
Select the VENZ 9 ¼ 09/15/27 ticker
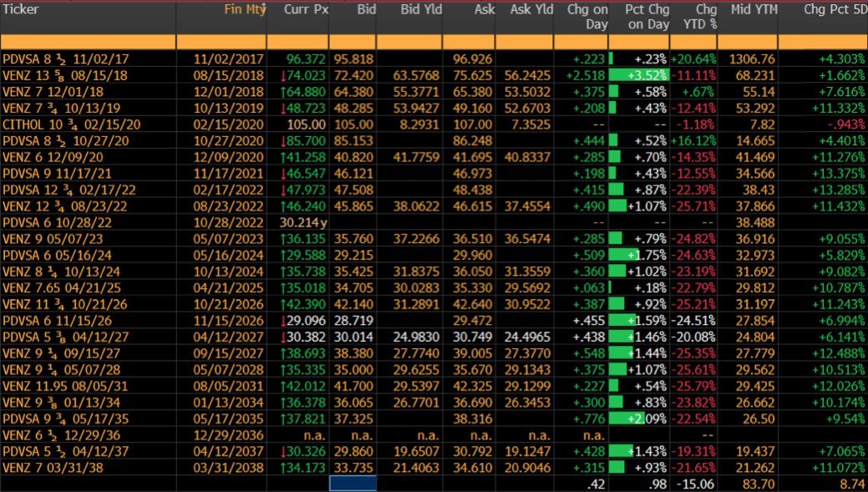tap(62, 353)
